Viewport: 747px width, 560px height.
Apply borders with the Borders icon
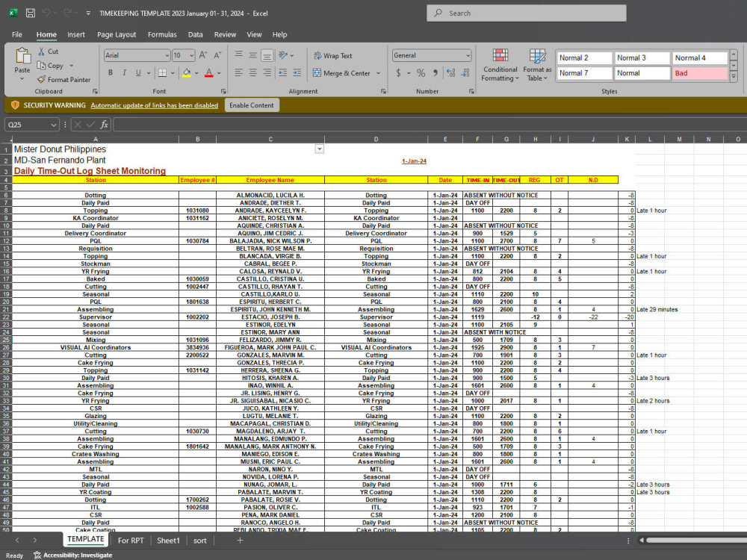(162, 73)
